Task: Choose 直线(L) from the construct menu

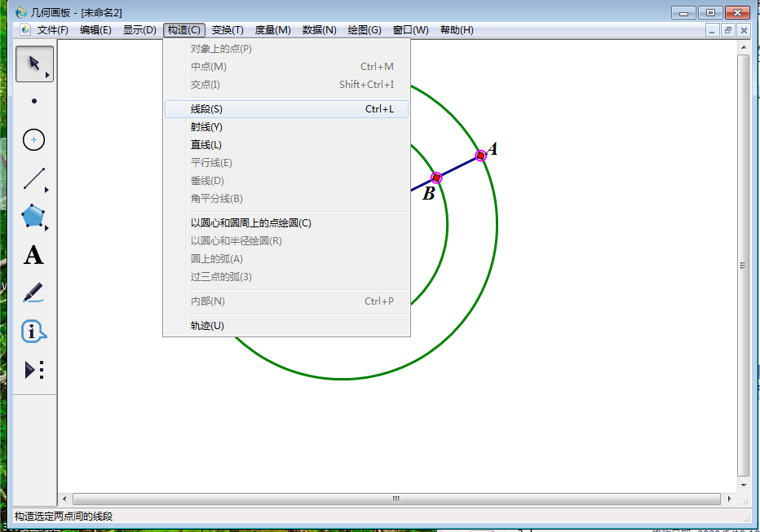Action: coord(286,145)
